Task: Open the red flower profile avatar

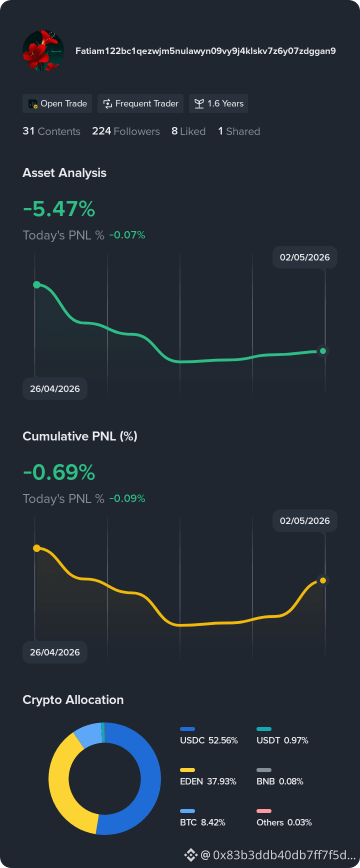Action: [x=43, y=51]
